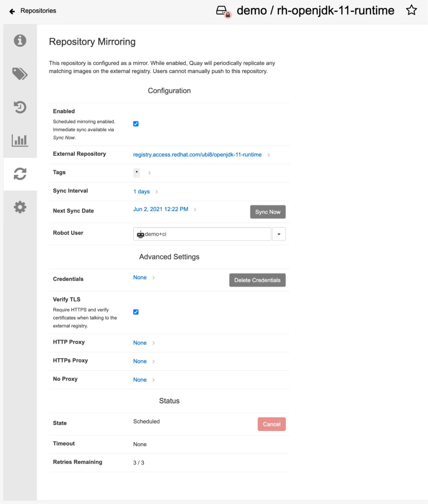Open the external repository link for openjdk-11-runtime
Image resolution: width=428 pixels, height=504 pixels.
tap(198, 154)
